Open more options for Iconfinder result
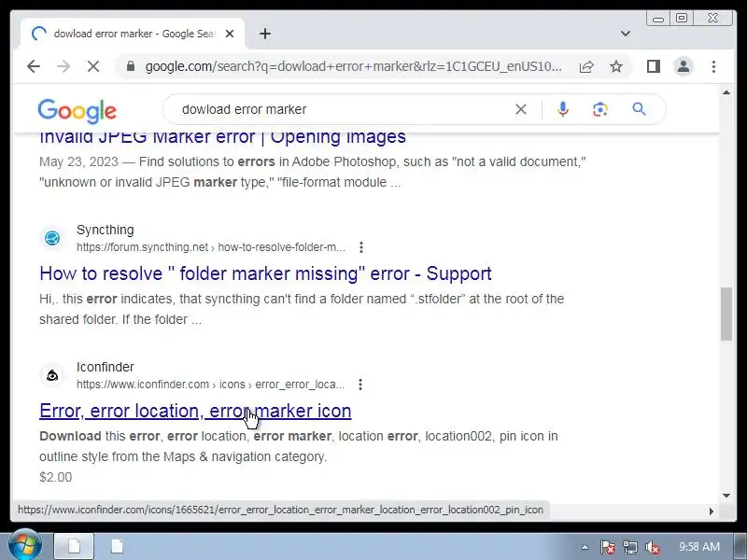This screenshot has height=560, width=747. 360,385
